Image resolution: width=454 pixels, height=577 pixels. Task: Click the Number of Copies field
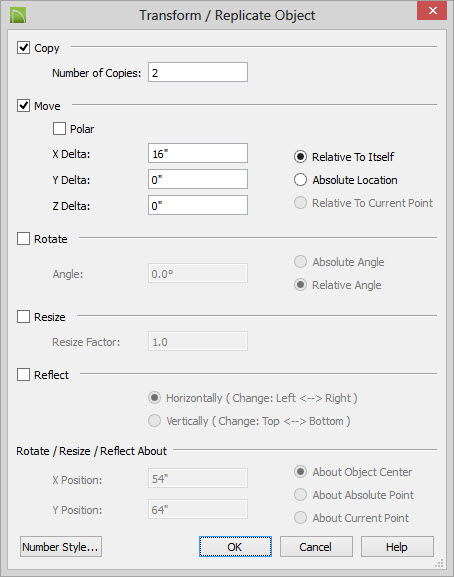click(x=198, y=72)
